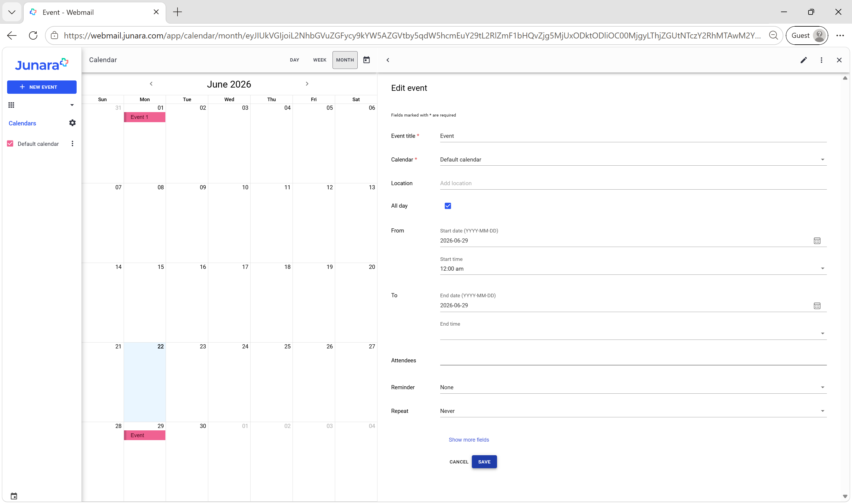
Task: Open the Repeat dropdown
Action: [633, 411]
